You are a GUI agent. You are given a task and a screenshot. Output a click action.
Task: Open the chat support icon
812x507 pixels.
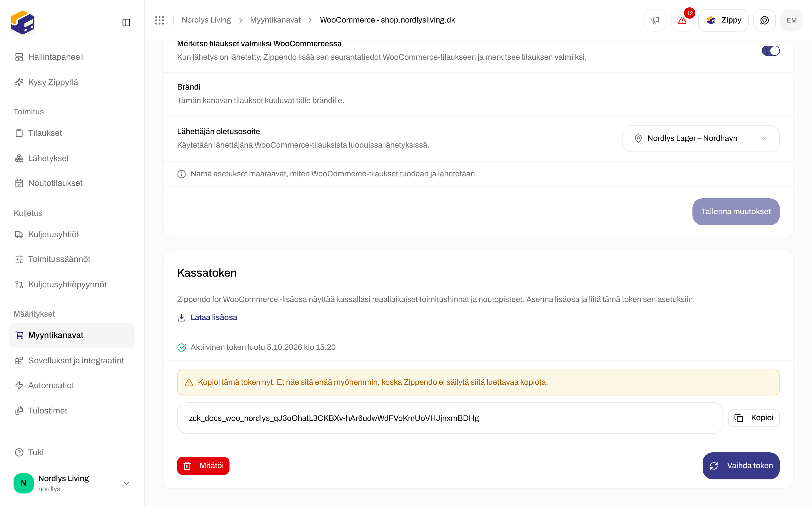coord(764,20)
